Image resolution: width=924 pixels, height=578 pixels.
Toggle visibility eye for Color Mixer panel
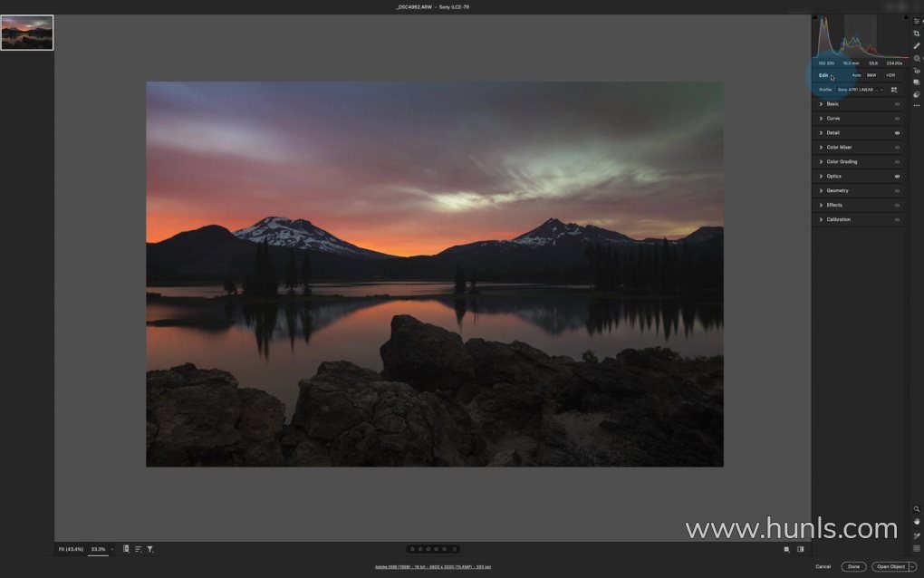pos(898,148)
